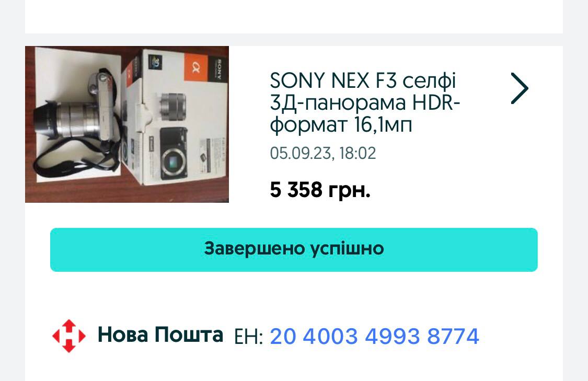Open tracking number 20 4003 4993 8774
Screen dimensions: 588x381
(374, 336)
